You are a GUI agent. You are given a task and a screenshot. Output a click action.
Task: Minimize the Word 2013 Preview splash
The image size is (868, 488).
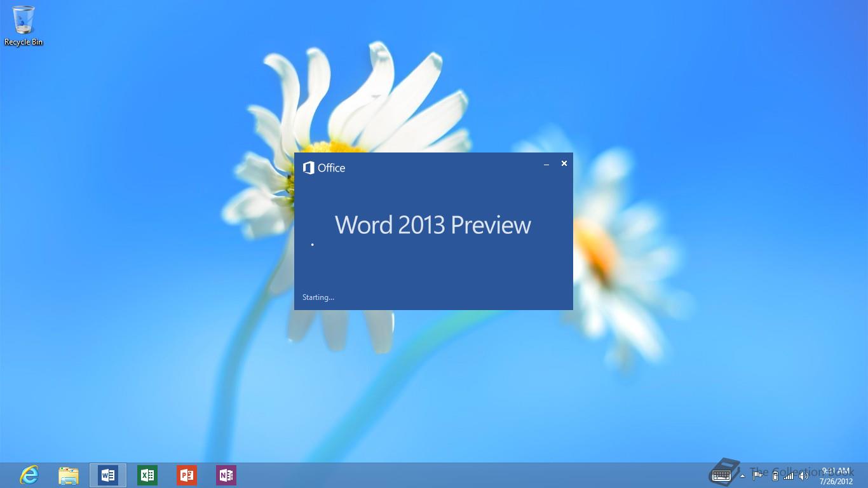coord(546,164)
